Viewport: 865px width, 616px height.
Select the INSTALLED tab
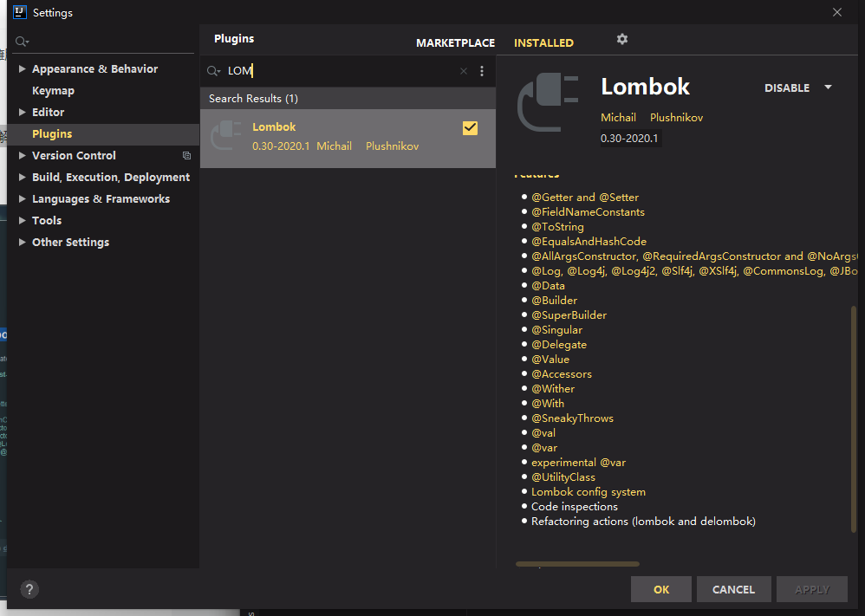pyautogui.click(x=543, y=42)
